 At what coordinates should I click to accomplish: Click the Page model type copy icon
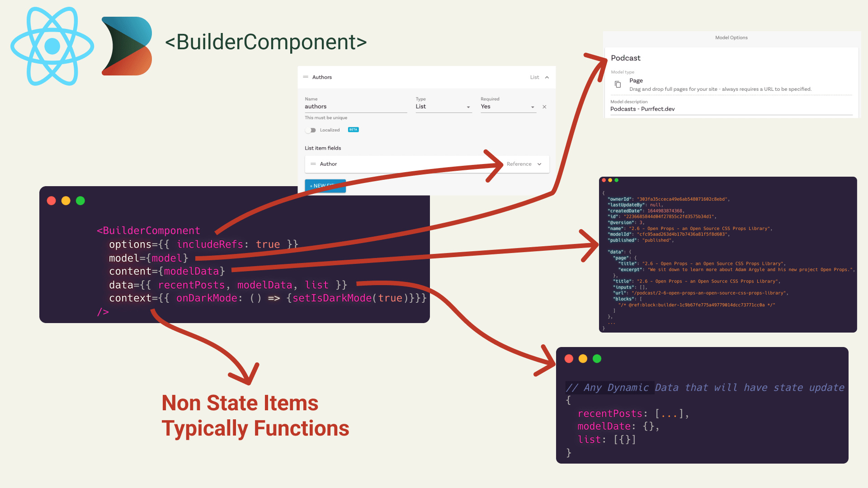(618, 84)
